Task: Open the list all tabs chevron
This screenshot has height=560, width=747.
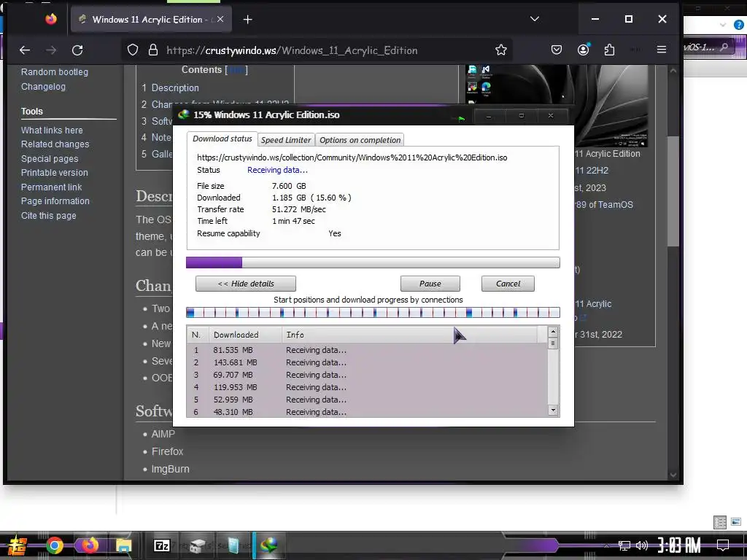Action: [535, 19]
